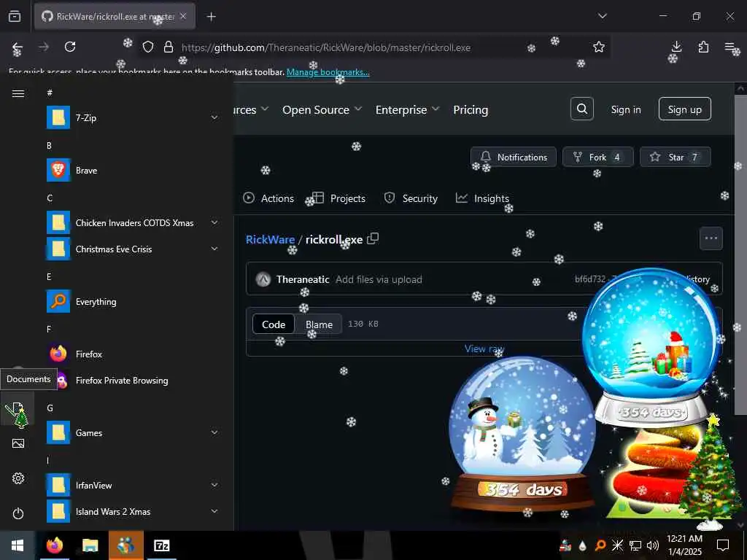Switch to the Actions repository tab
This screenshot has width=747, height=560.
point(268,198)
